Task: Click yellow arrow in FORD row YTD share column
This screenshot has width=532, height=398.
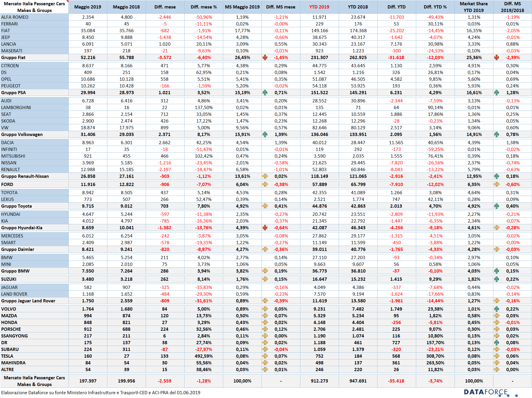Action: 497,185
